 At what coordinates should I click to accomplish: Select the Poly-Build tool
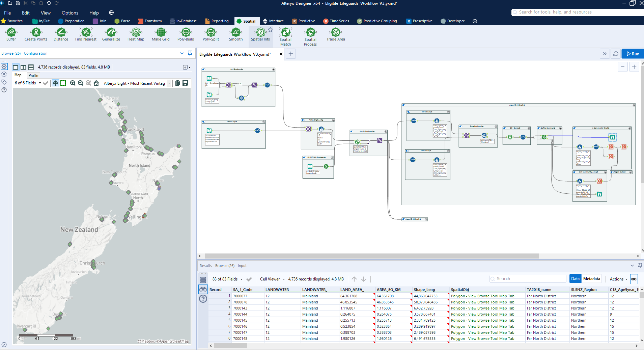pyautogui.click(x=186, y=34)
